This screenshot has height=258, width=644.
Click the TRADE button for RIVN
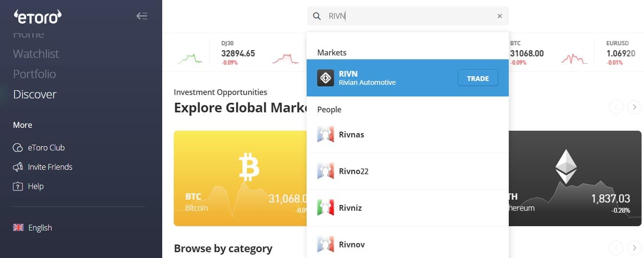(x=477, y=78)
